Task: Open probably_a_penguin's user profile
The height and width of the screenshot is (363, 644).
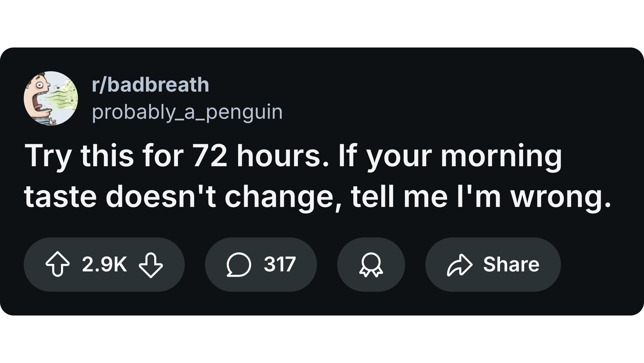Action: point(187,112)
